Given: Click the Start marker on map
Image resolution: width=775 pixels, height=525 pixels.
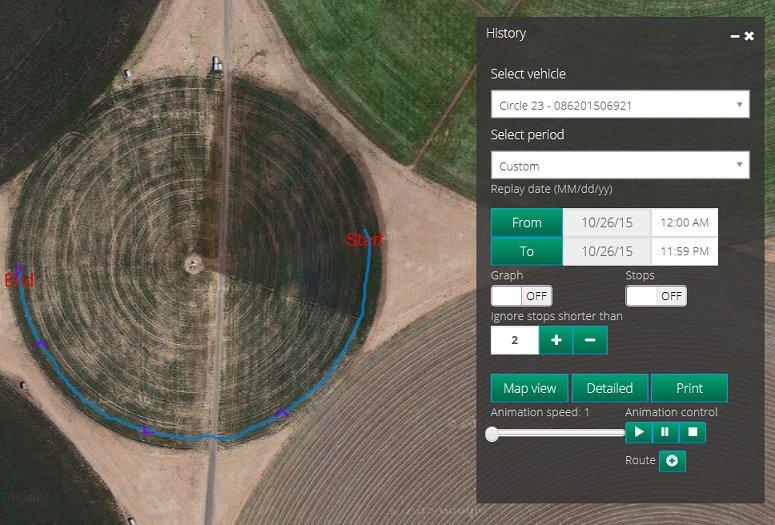Looking at the screenshot, I should [x=365, y=240].
